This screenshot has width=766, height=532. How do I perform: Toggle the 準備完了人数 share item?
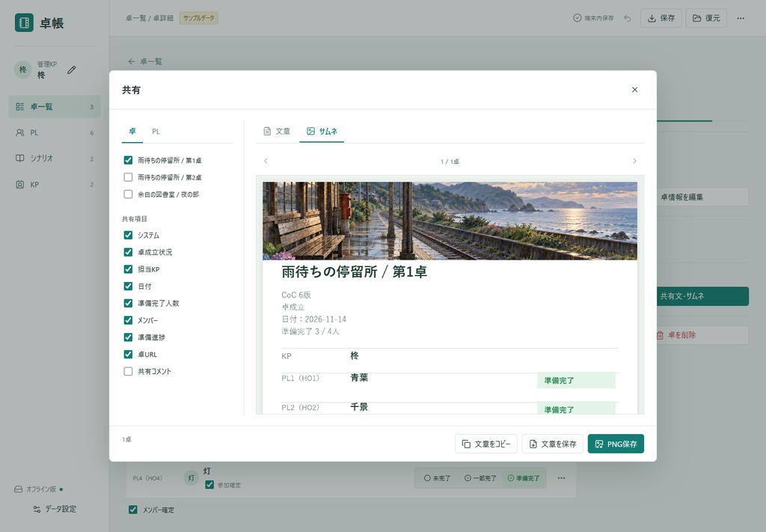pos(128,303)
